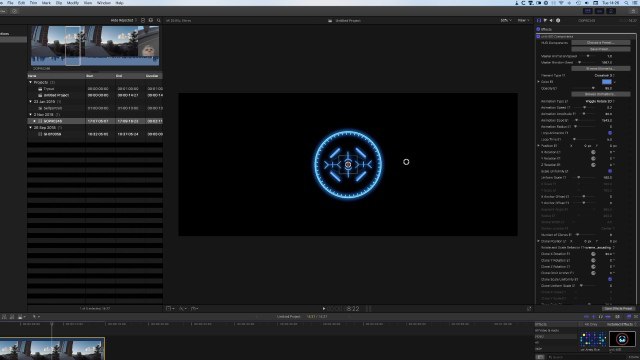Click the Wi-Fi icon in menu bar
Image resolution: width=640 pixels, height=360 pixels.
(561, 3)
